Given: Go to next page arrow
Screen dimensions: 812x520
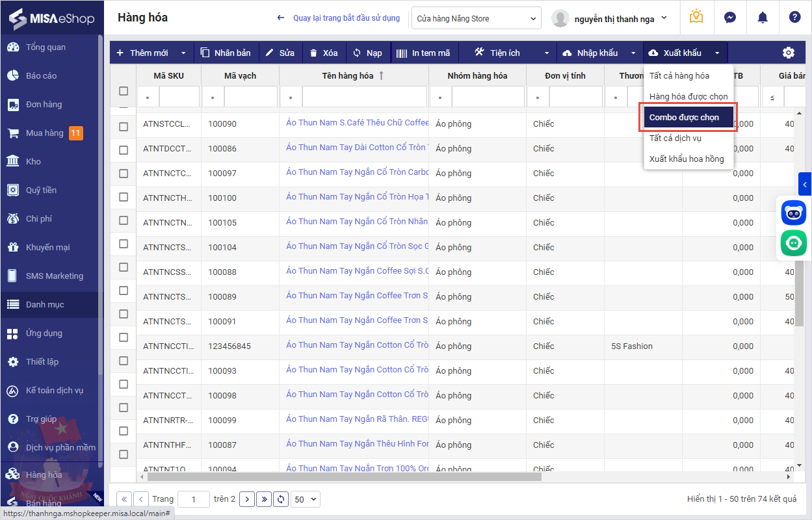Looking at the screenshot, I should [247, 499].
